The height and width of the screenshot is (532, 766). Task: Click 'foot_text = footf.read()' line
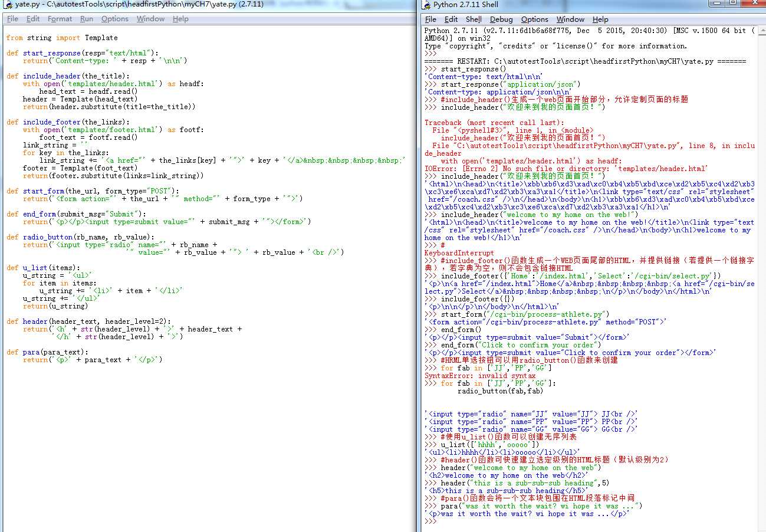tap(88, 137)
